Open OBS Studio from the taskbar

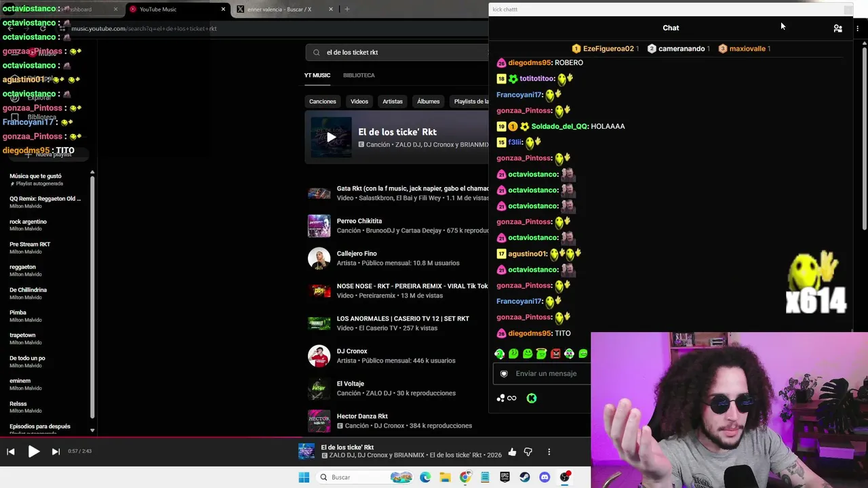click(x=565, y=477)
